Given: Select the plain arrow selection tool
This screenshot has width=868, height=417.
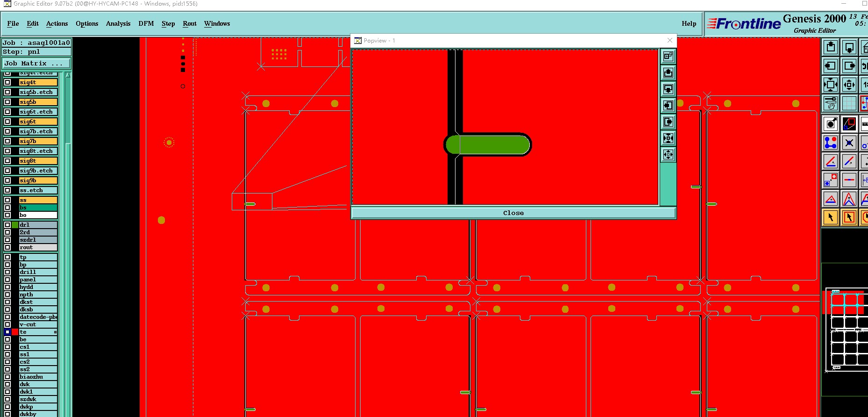Looking at the screenshot, I should click(831, 217).
